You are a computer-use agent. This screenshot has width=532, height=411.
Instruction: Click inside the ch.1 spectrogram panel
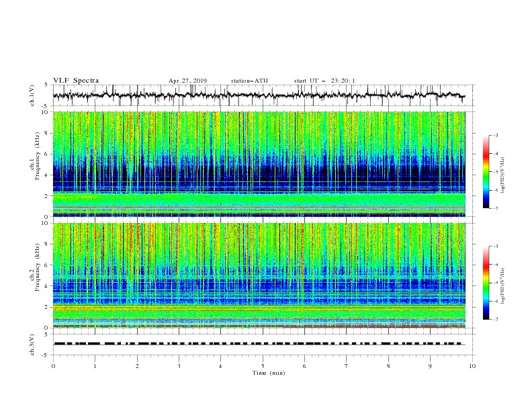pyautogui.click(x=259, y=164)
